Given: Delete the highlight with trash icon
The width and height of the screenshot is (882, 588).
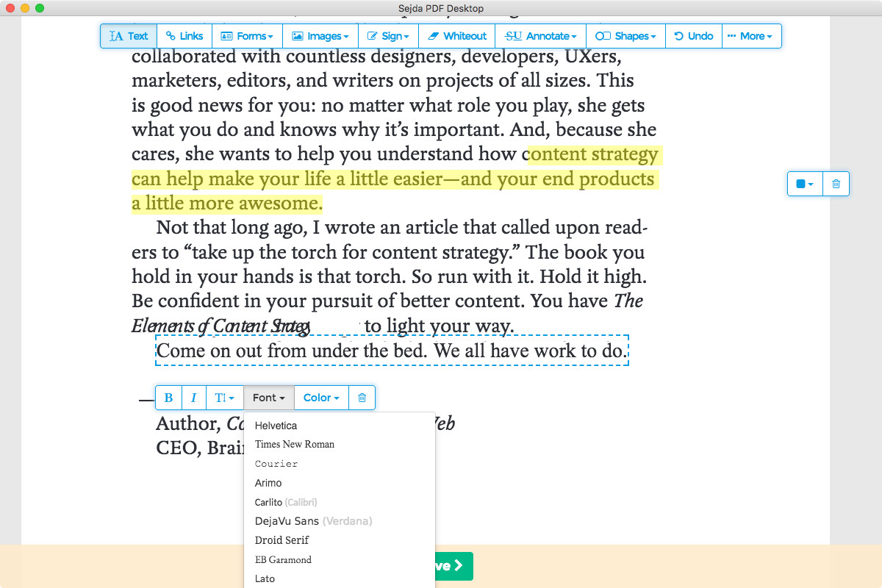Looking at the screenshot, I should click(836, 184).
